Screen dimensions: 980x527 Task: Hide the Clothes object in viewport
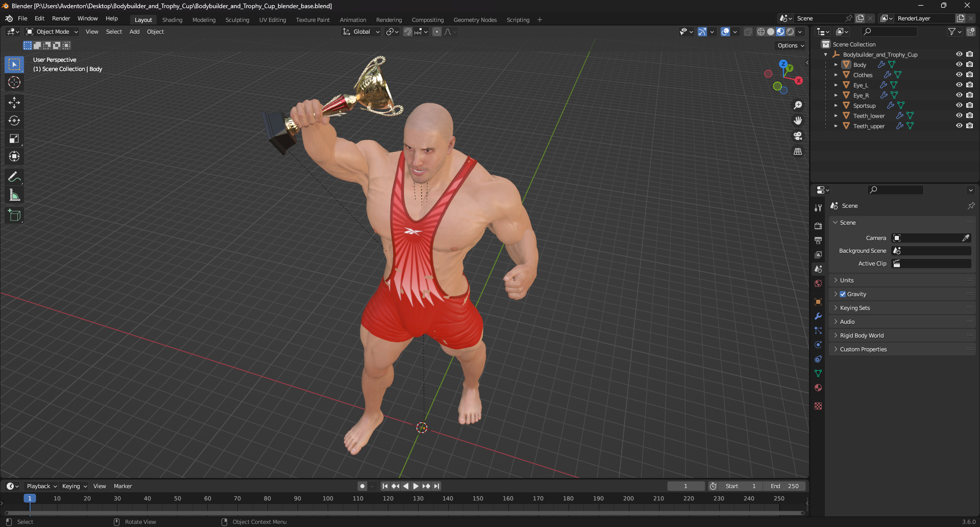(x=959, y=75)
